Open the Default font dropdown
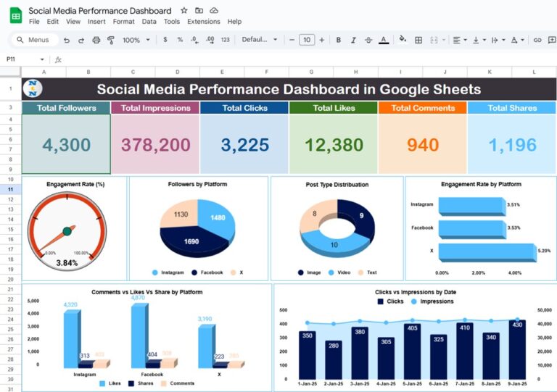Viewport: 557px width, 392px height. click(260, 40)
